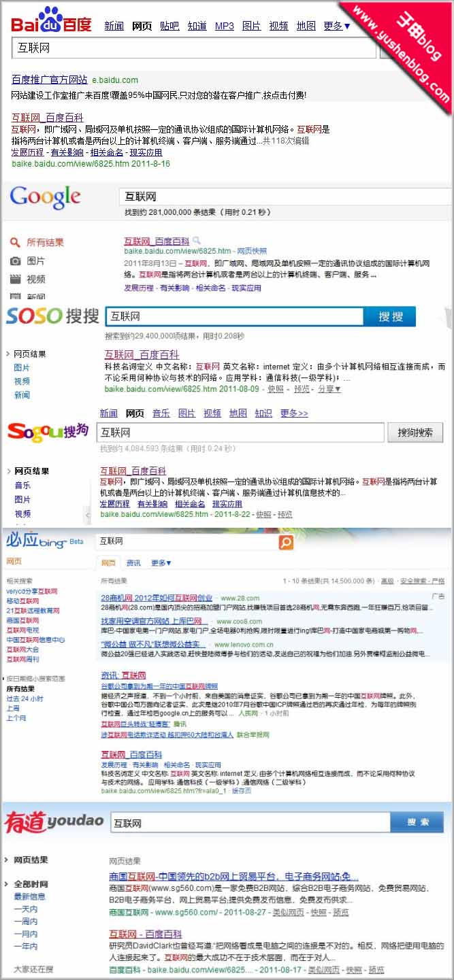The height and width of the screenshot is (980, 454).
Task: Click the magnifier preview icon after Google result title
Action: [197, 241]
